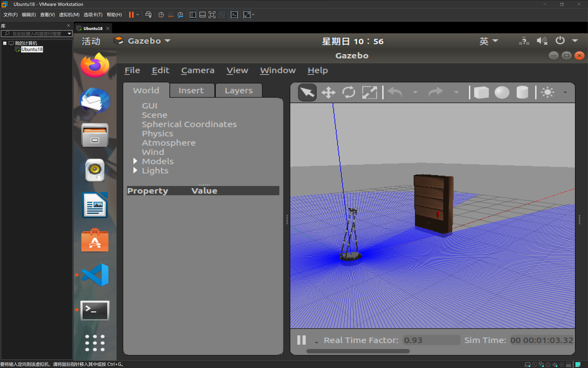Click VMware send Ctrl+Alt+Del icon
Image resolution: width=588 pixels, height=368 pixels.
click(148, 15)
